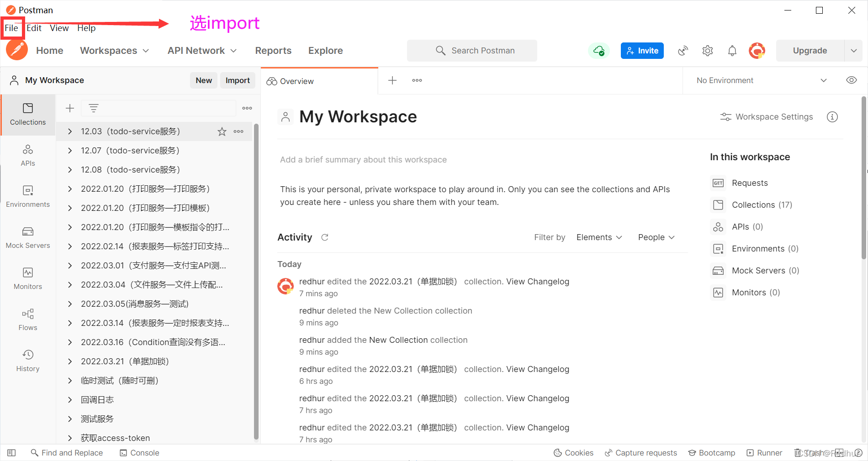Click the Import button
Viewport: 868px width, 461px height.
(x=238, y=80)
